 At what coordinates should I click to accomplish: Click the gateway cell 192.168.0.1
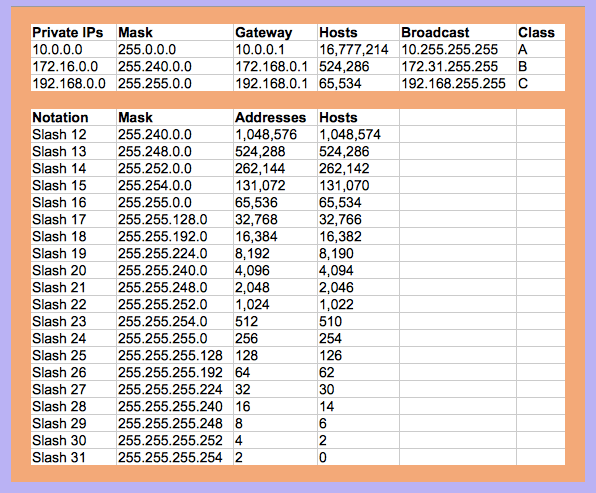click(276, 83)
